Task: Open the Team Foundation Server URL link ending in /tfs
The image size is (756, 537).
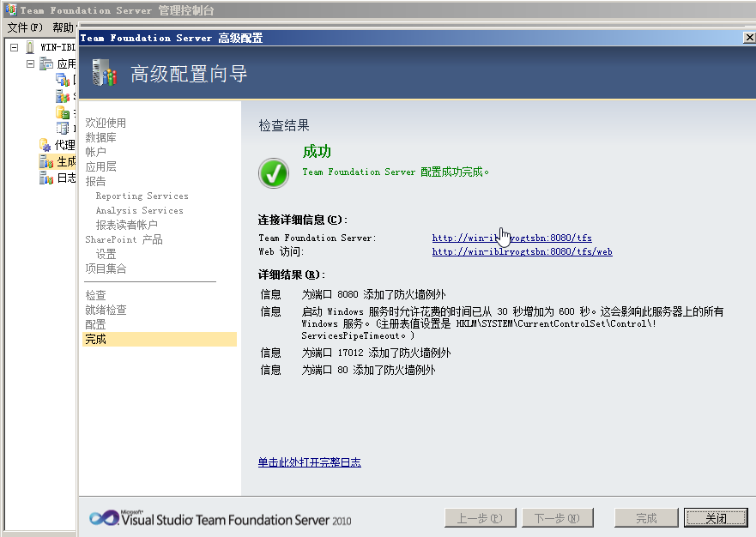Action: 511,238
